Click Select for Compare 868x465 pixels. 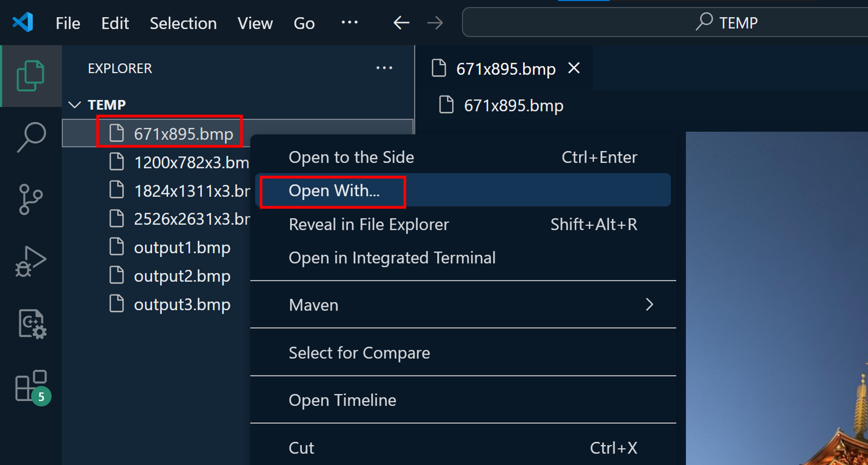[x=359, y=353]
